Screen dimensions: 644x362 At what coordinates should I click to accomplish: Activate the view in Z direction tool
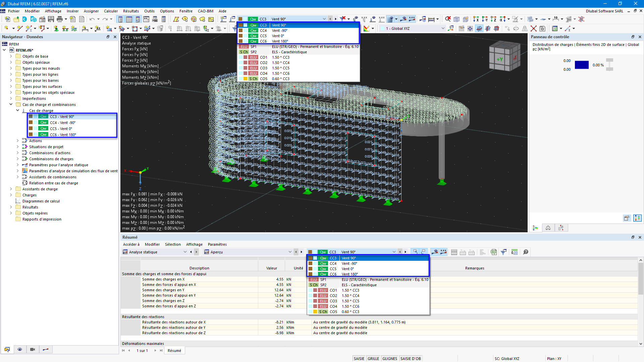493,19
